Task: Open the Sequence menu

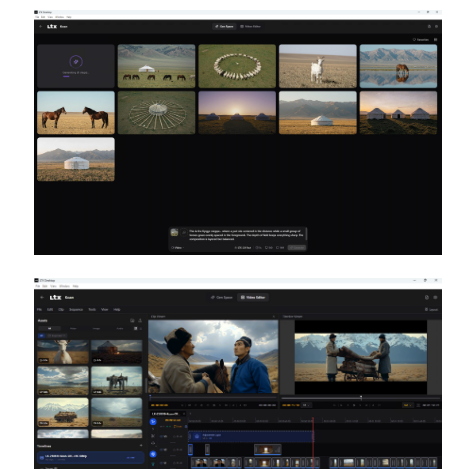Action: pos(76,309)
